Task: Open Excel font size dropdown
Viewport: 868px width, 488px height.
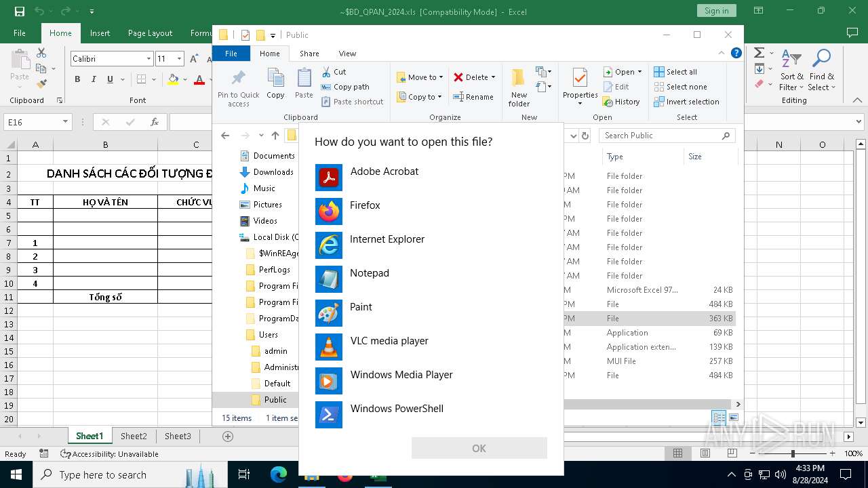Action: (x=179, y=59)
